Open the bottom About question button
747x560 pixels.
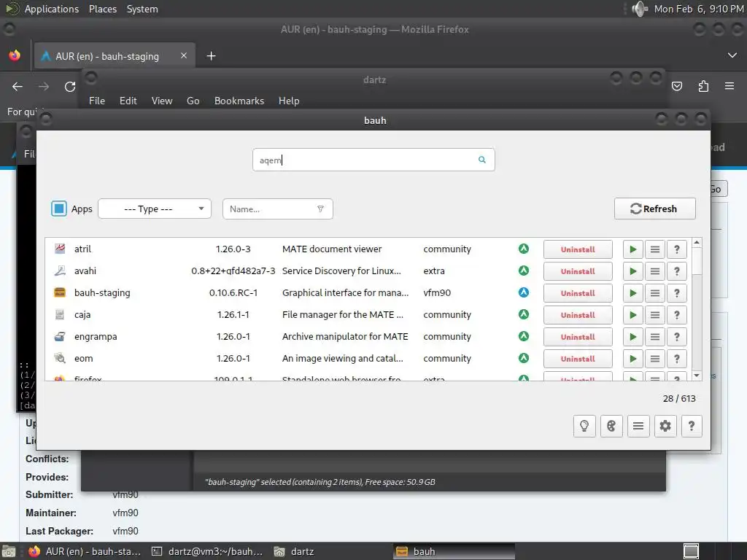click(692, 426)
